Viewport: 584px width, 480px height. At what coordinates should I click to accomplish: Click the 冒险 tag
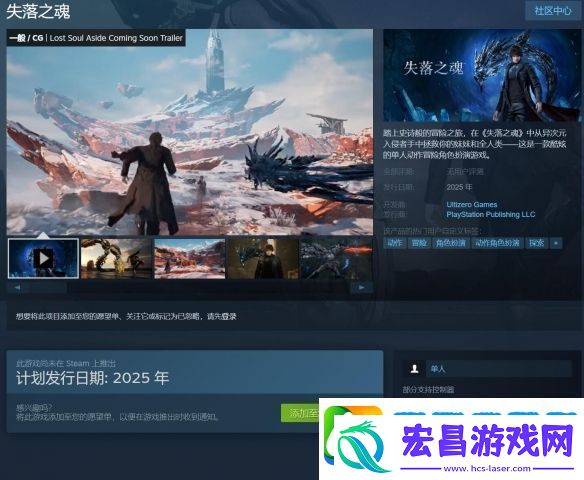[x=419, y=243]
